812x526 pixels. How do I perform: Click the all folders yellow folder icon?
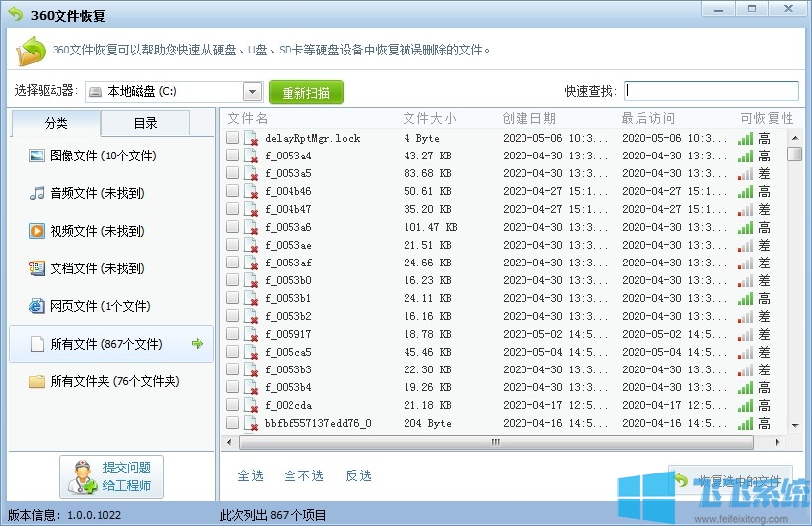[x=37, y=381]
